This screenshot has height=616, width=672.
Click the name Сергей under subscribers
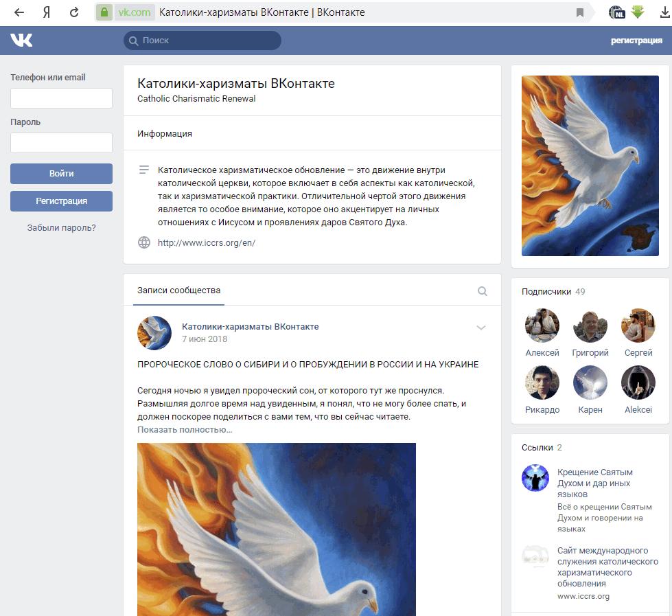click(638, 353)
